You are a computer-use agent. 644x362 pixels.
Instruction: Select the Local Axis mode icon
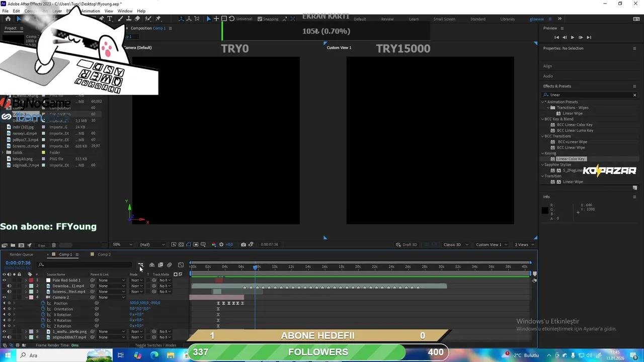point(181,19)
